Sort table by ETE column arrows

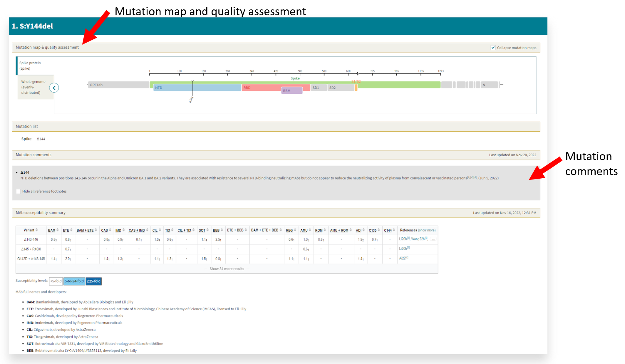click(x=71, y=230)
